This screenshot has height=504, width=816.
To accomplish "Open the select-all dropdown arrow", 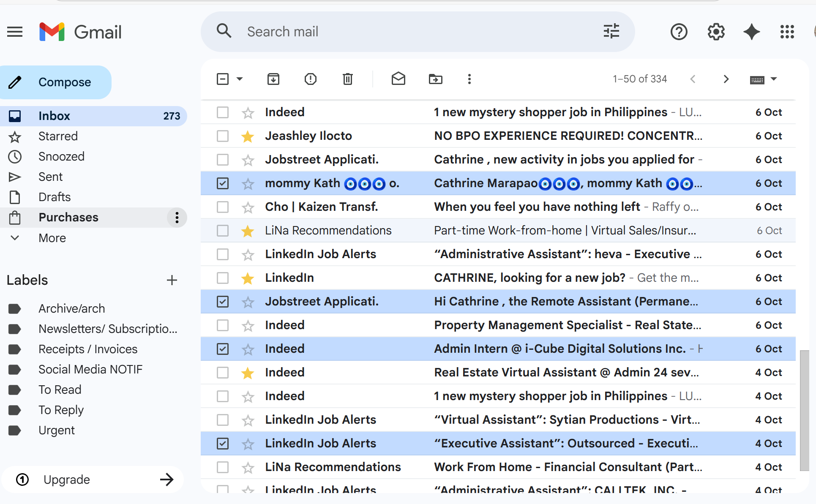I will tap(240, 79).
